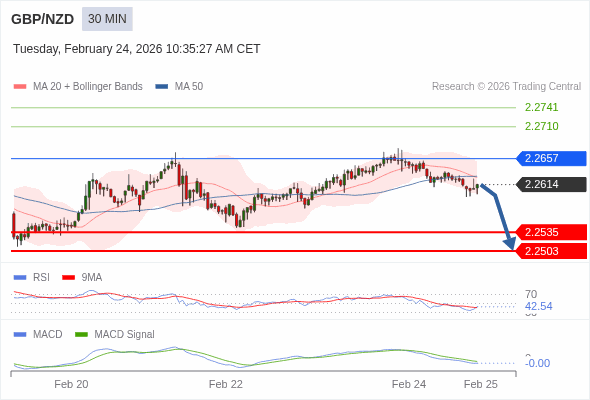The width and height of the screenshot is (590, 400).
Task: Click the RSI value 42.54
Action: pos(538,306)
